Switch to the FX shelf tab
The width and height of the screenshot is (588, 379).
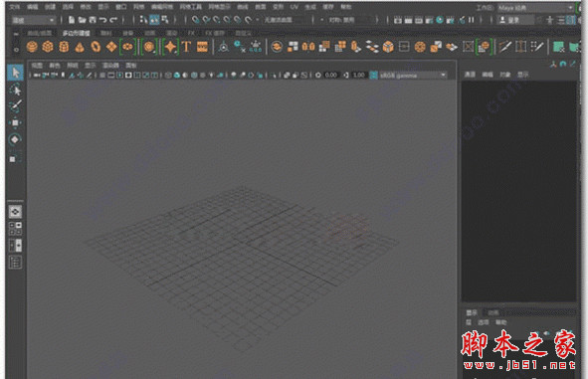(191, 34)
